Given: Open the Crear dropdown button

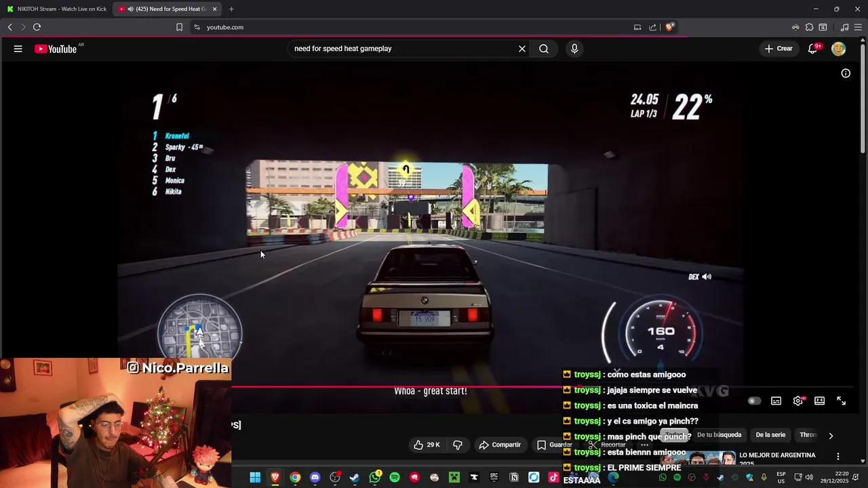Looking at the screenshot, I should (778, 49).
